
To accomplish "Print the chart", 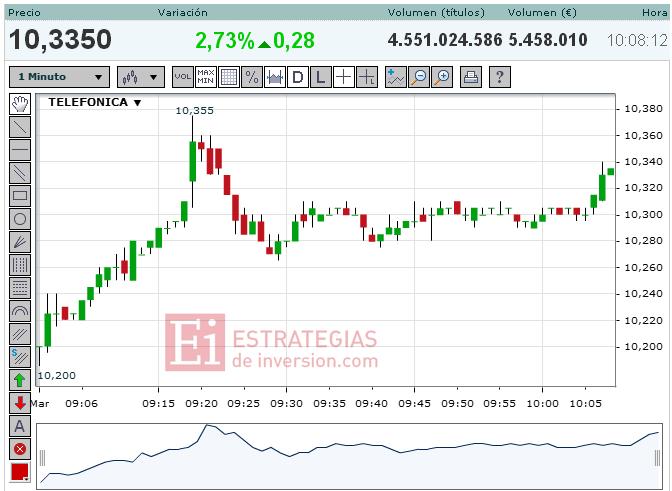I will (471, 77).
